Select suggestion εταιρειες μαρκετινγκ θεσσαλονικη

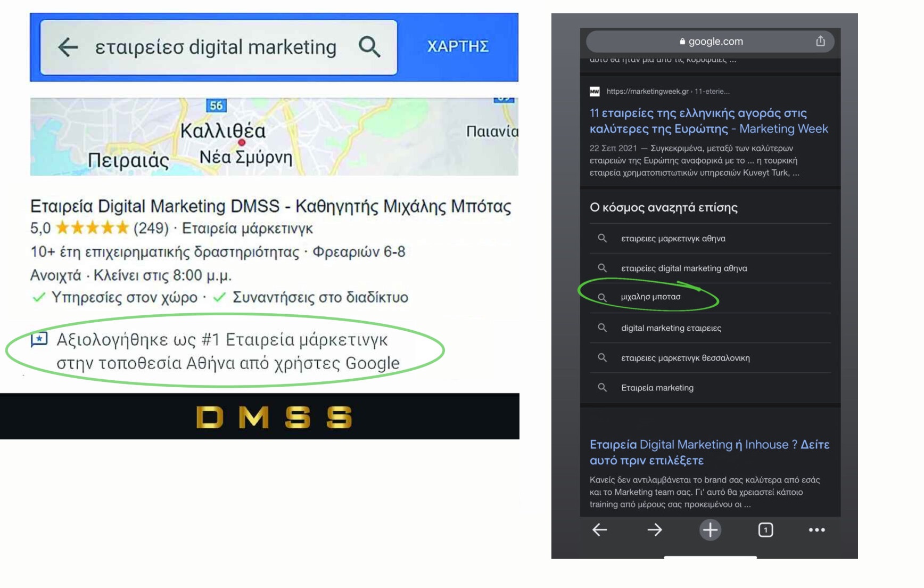coord(710,358)
